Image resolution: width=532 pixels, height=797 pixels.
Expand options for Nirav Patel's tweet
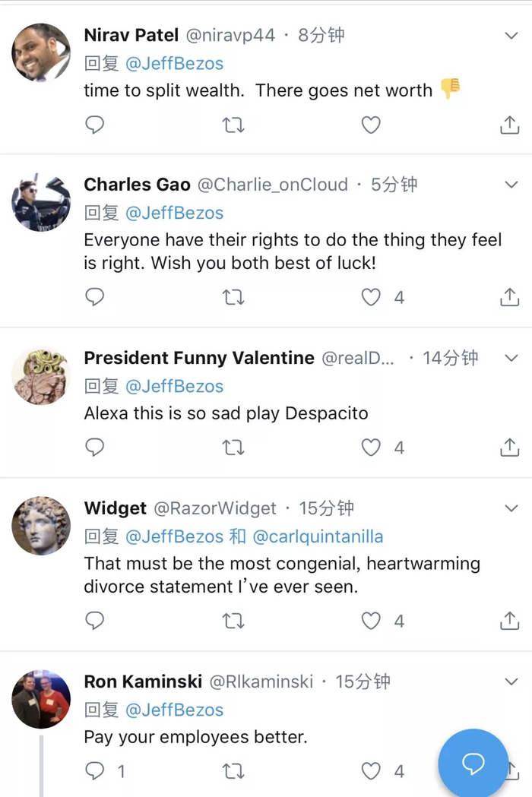pyautogui.click(x=511, y=35)
